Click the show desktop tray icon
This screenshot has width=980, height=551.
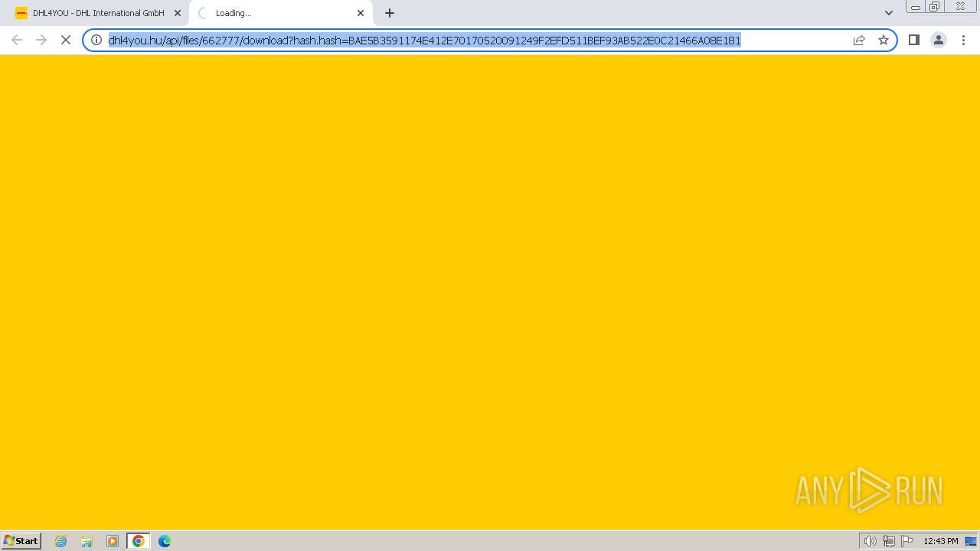click(971, 541)
